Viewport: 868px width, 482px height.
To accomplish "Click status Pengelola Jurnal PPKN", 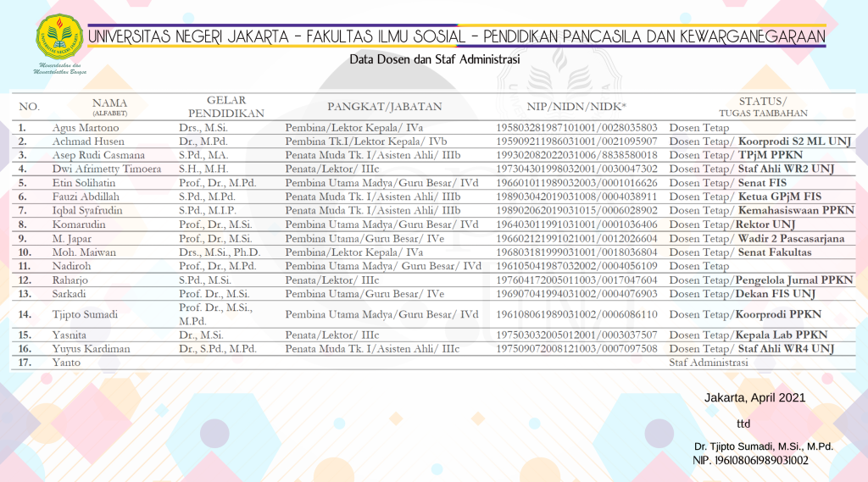I will coord(793,280).
